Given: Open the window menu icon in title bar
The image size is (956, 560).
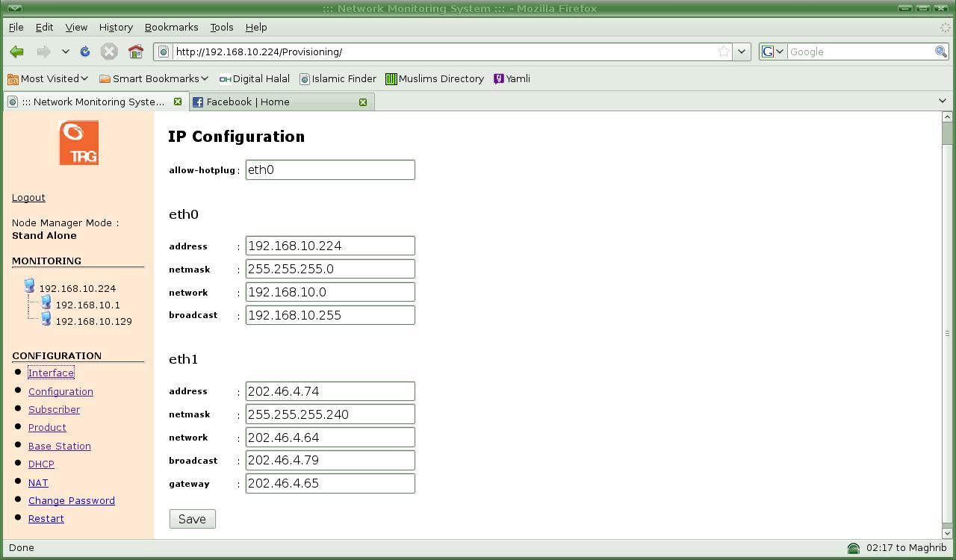Looking at the screenshot, I should point(14,8).
